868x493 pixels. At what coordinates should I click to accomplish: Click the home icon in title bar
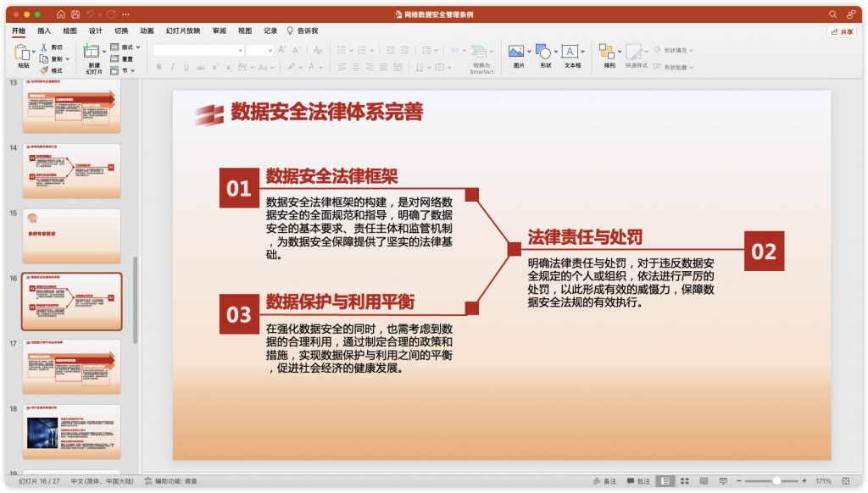pos(60,14)
